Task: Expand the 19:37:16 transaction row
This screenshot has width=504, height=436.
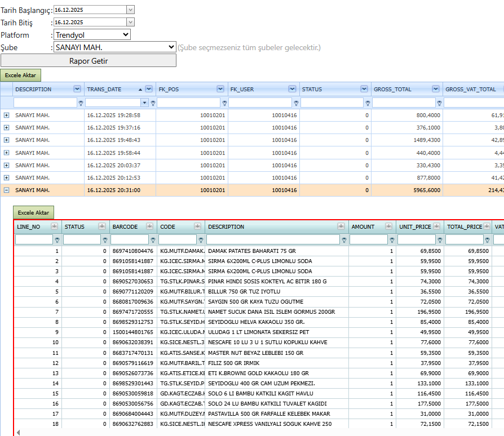Action: tap(6, 127)
